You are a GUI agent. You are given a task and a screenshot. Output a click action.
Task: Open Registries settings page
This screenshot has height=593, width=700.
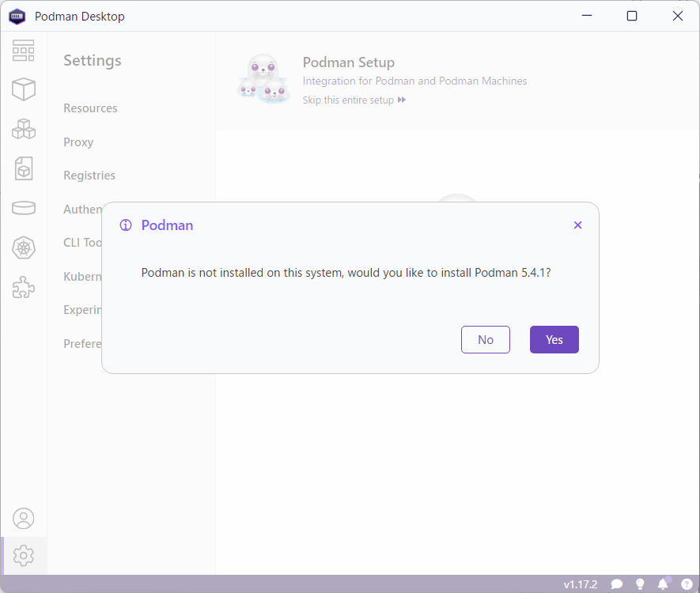pos(89,176)
